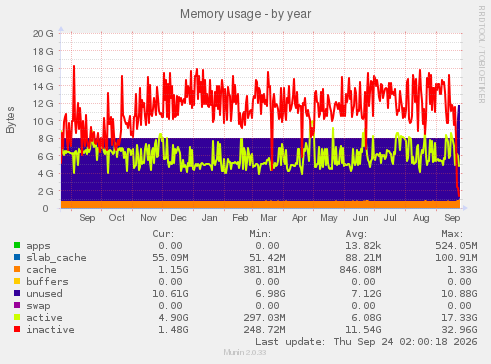Click slab_cache max value 100.91M

pyautogui.click(x=456, y=258)
